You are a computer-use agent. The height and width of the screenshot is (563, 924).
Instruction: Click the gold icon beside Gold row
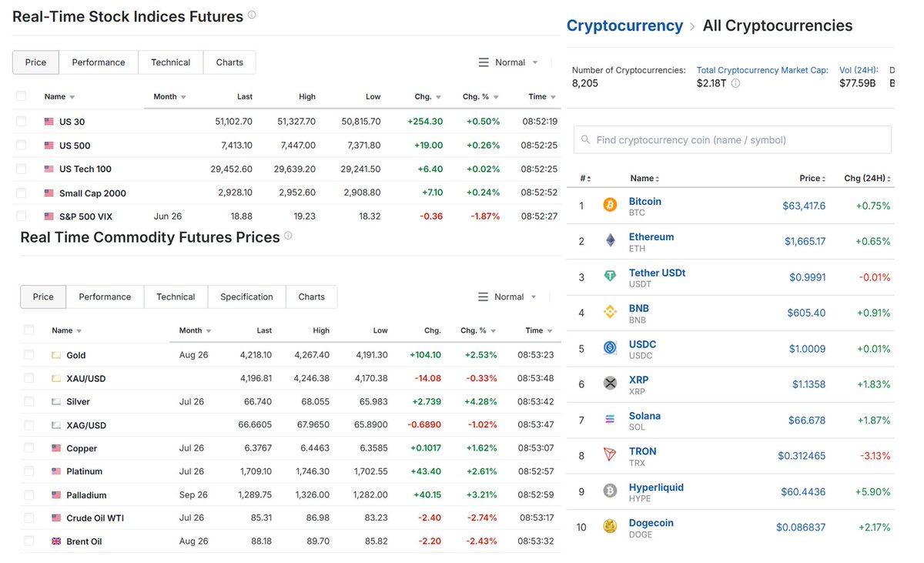click(56, 355)
